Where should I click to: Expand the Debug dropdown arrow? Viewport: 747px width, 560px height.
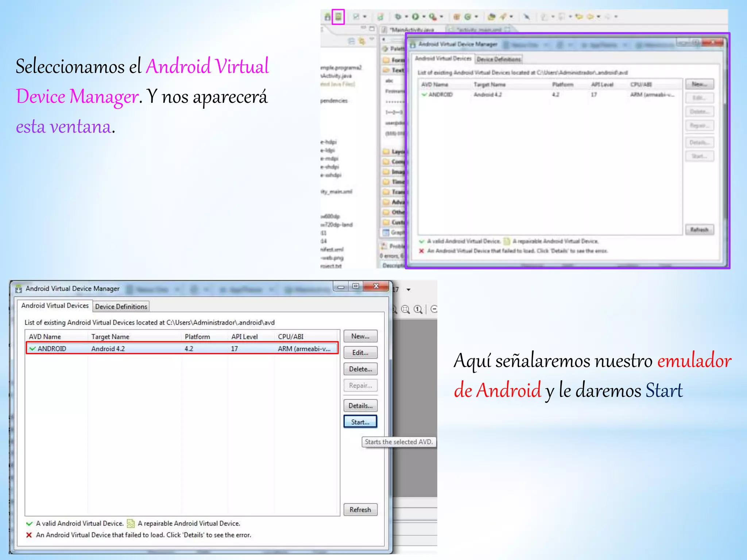[x=406, y=17]
